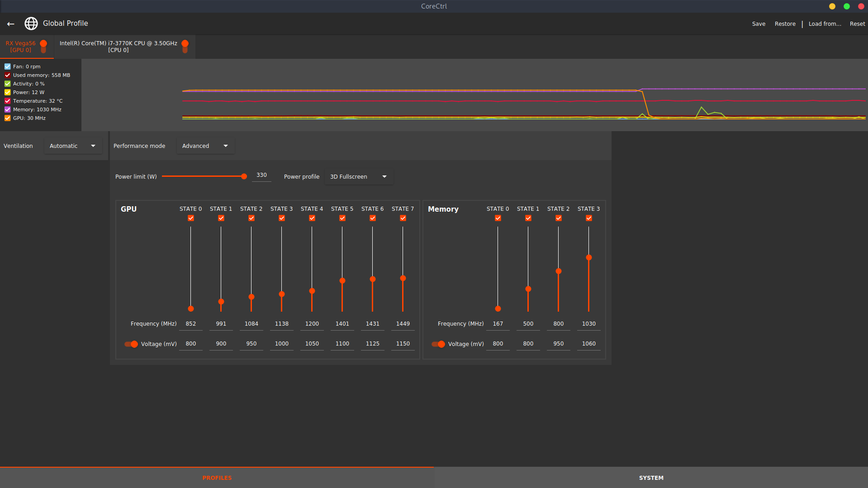Uncheck the Activity graph checkbox

click(8, 84)
